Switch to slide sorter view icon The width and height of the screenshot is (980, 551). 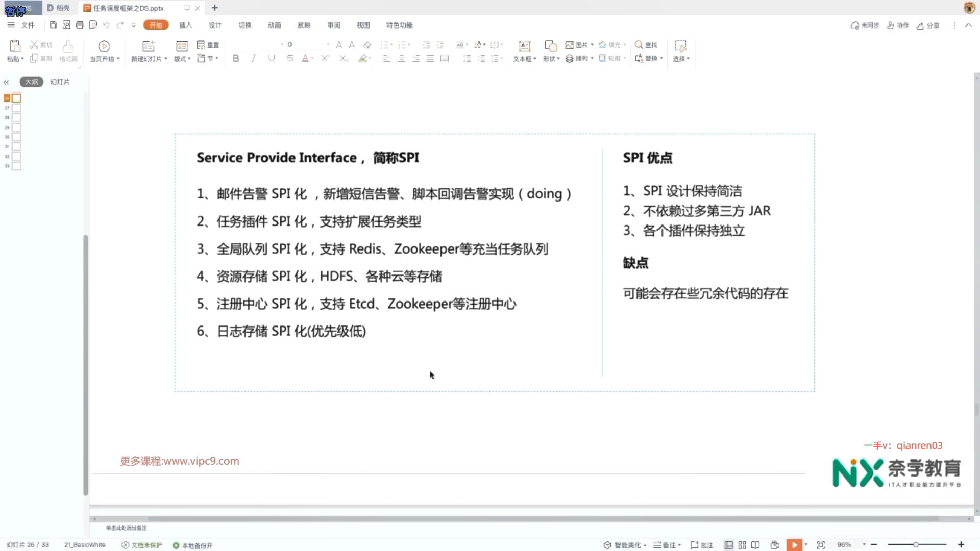coord(742,545)
